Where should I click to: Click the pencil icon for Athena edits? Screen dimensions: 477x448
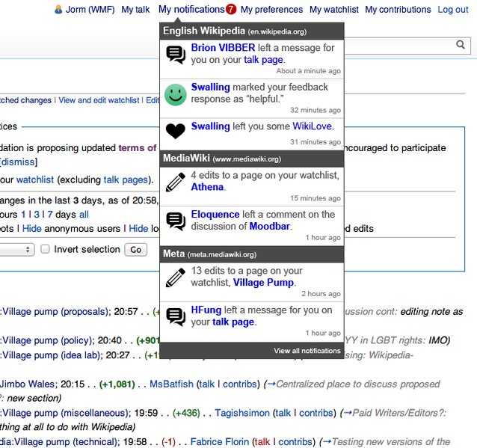(x=176, y=182)
